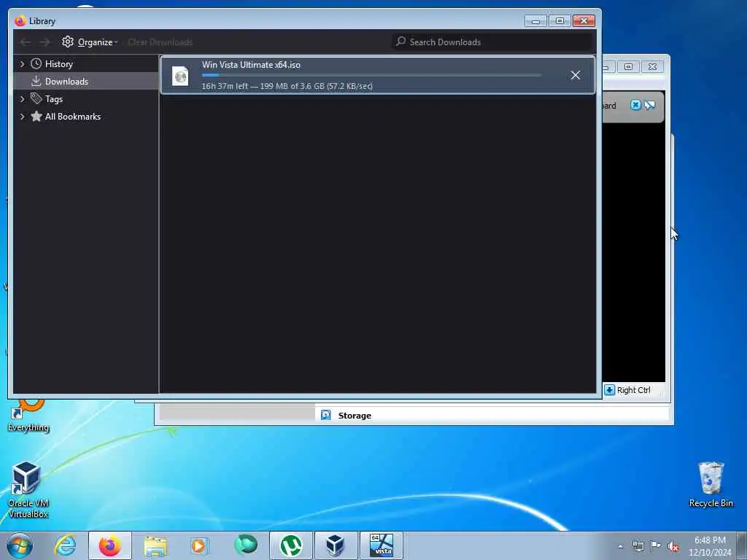Select Tags in the sidebar
Viewport: 747px width, 560px height.
click(x=86, y=99)
